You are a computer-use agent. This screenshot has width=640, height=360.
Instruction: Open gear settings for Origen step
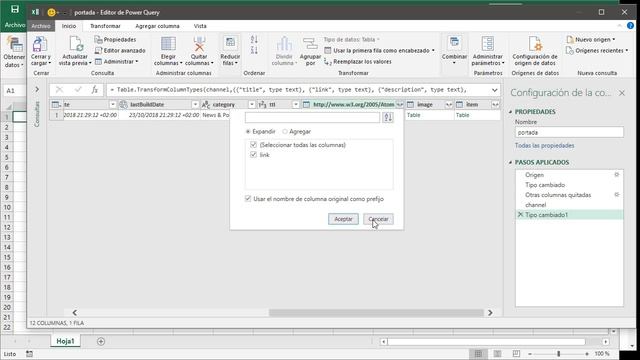click(x=617, y=175)
